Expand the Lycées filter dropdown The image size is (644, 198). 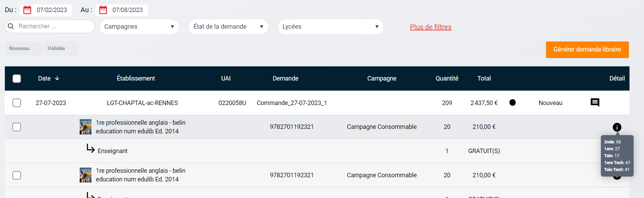[330, 27]
